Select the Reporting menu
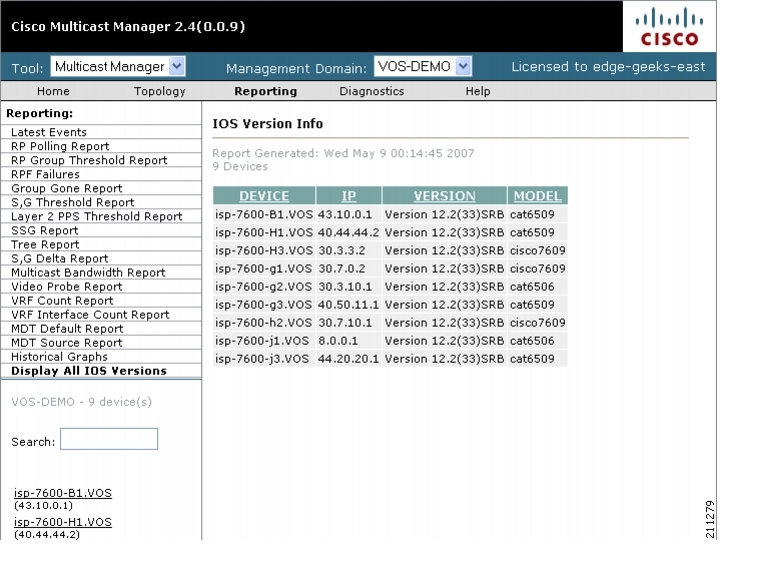 [x=266, y=91]
